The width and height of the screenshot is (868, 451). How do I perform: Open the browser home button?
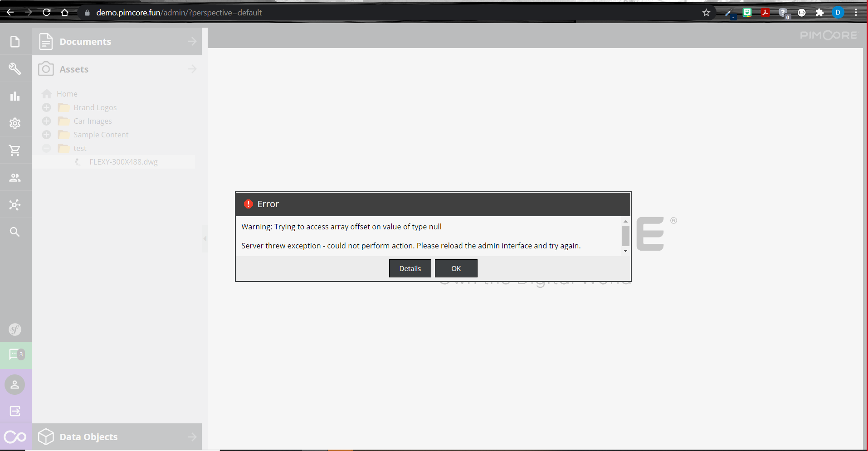pos(64,13)
